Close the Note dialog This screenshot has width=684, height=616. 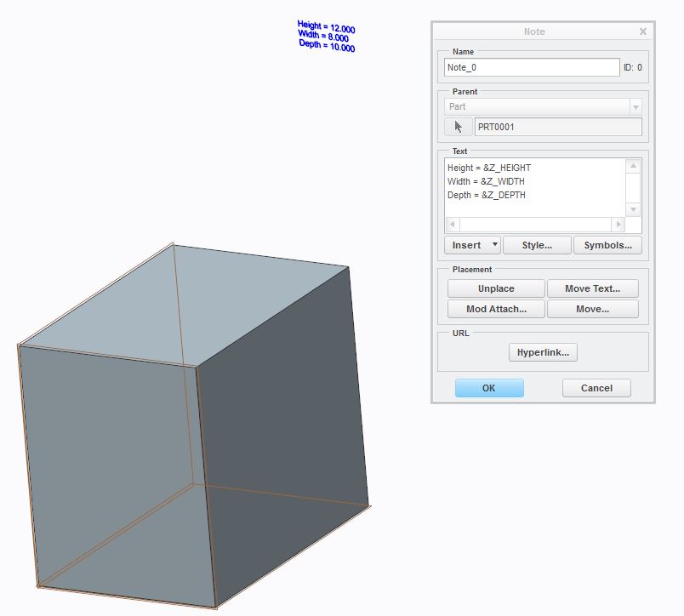tap(642, 31)
